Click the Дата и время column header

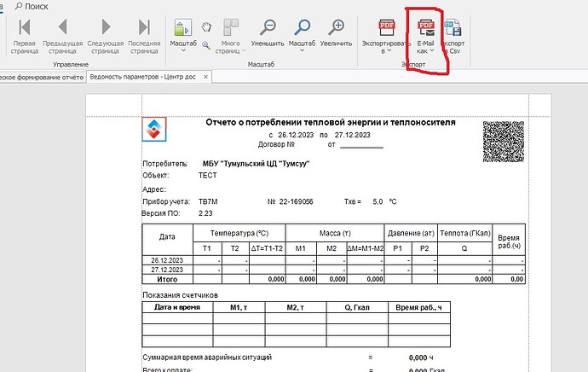coord(177,307)
